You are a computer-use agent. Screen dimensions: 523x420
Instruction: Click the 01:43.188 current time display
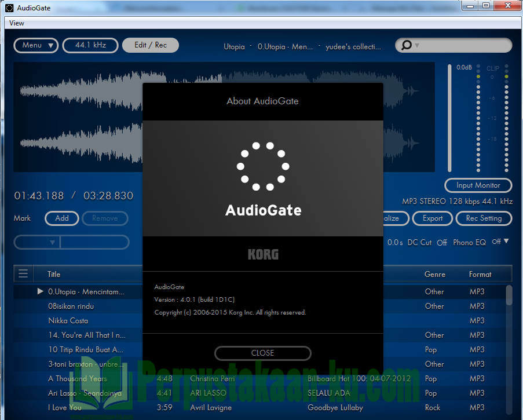39,195
